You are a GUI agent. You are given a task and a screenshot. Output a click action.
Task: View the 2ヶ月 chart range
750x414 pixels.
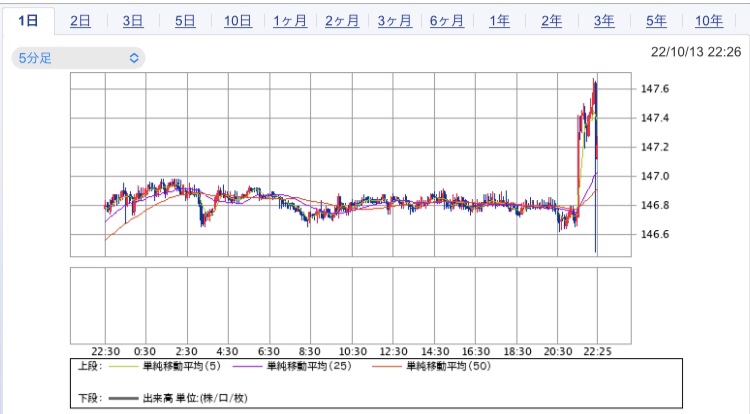click(342, 21)
